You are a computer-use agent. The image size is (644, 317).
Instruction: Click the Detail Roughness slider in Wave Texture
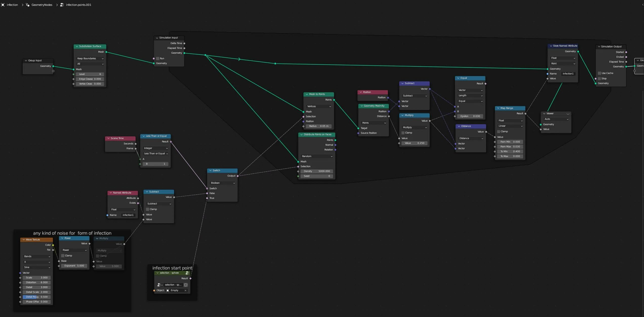point(37,297)
